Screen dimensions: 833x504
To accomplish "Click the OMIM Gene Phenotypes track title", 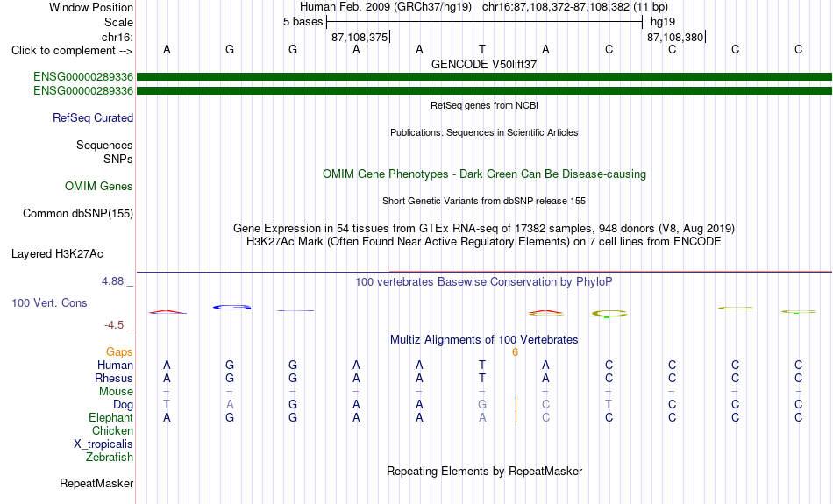I will point(484,174).
